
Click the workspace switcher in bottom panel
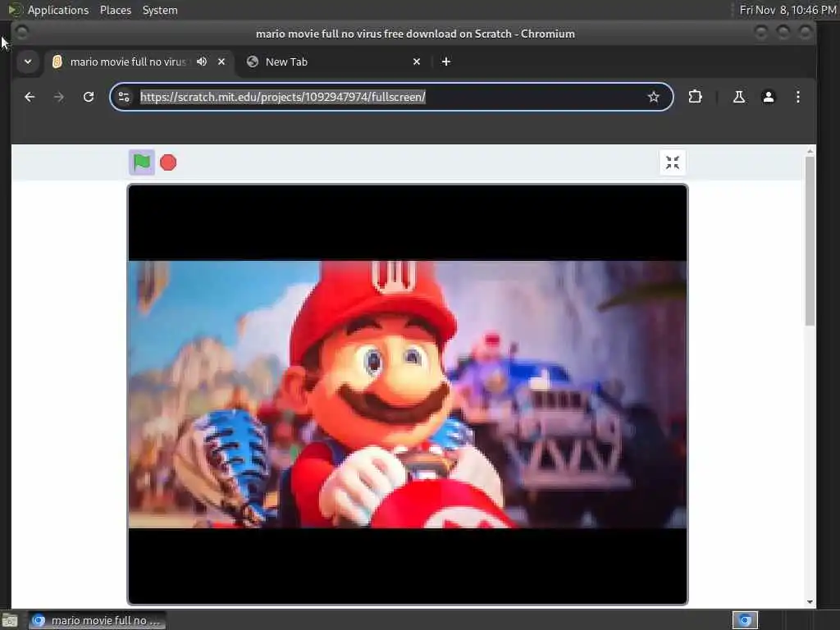pos(745,620)
